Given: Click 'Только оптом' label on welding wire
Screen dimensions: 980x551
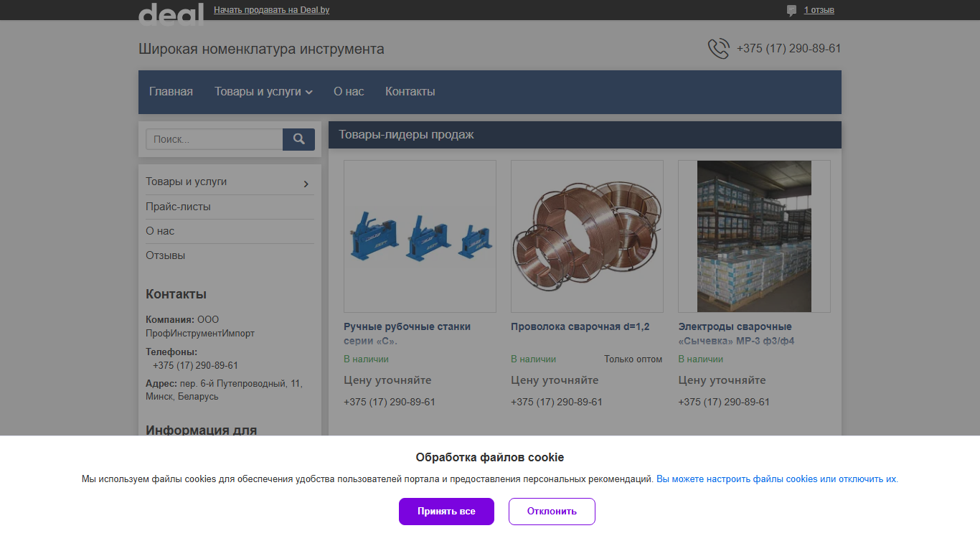Looking at the screenshot, I should [x=633, y=359].
